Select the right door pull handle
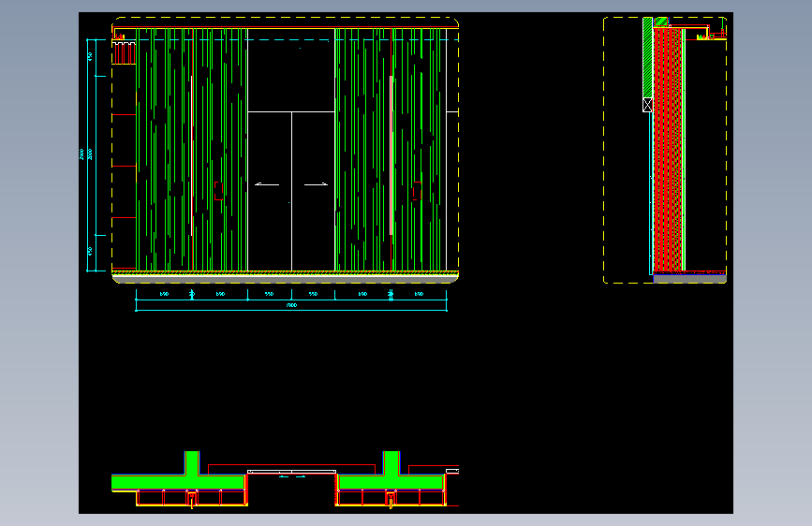This screenshot has width=812, height=526. point(316,183)
